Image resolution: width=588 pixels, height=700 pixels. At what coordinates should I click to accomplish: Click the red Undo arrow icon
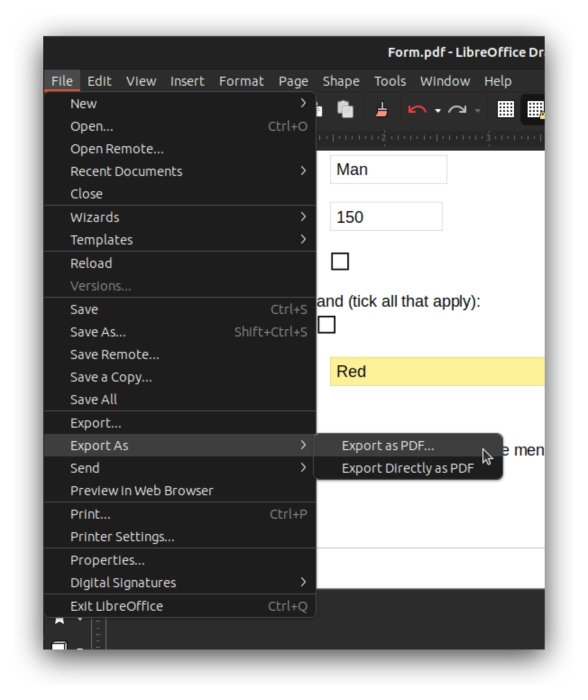click(417, 110)
